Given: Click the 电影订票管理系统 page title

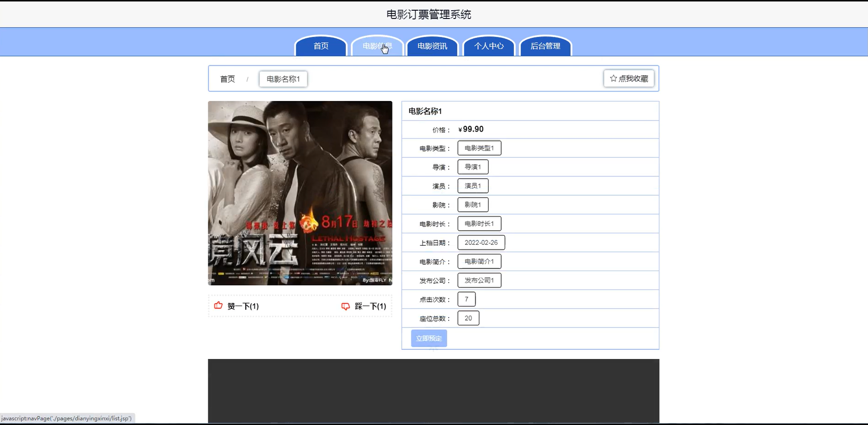Looking at the screenshot, I should coord(429,15).
